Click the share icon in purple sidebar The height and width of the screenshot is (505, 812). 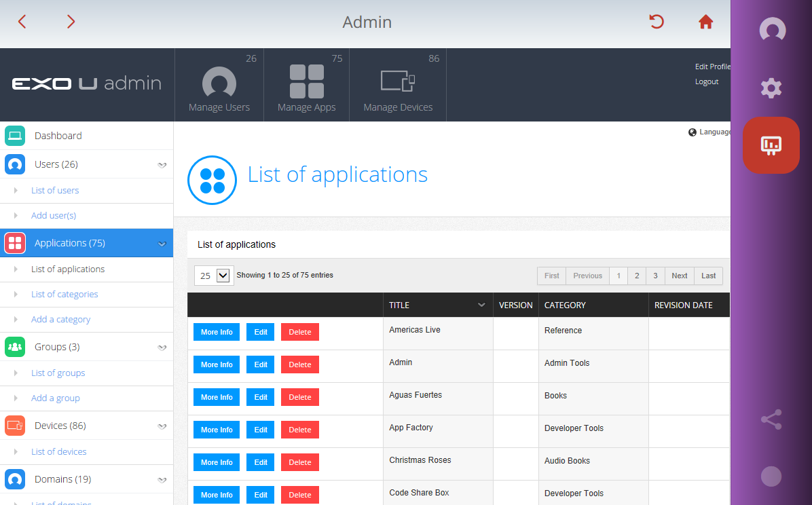771,419
